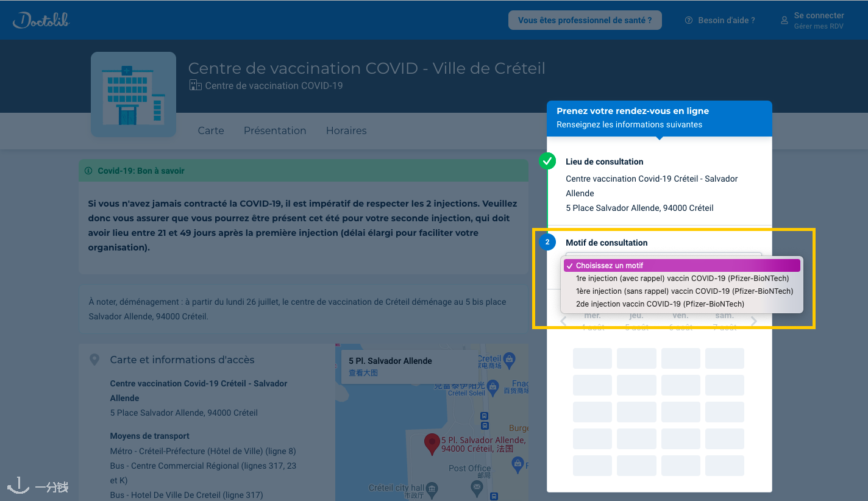Screen dimensions: 868x501
Task: Click the Carte et informations d'accès heading
Action: 182,360
